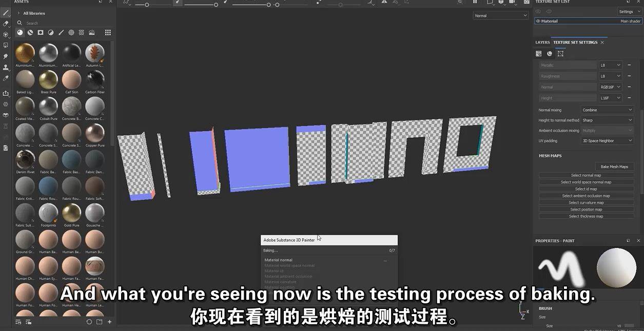Click Select thickness map
This screenshot has height=331, width=644.
[x=586, y=216]
